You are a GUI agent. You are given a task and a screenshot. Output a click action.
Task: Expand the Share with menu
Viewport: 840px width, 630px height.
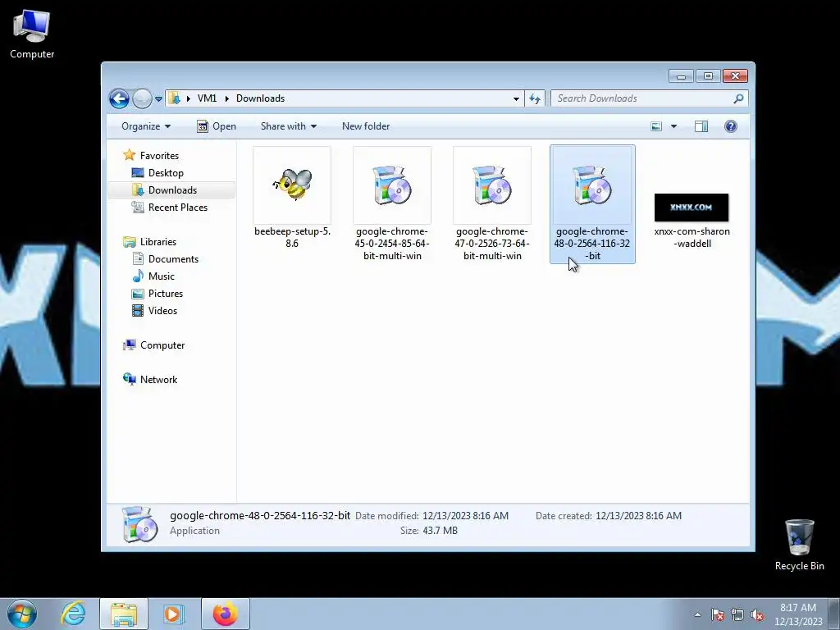click(x=289, y=126)
